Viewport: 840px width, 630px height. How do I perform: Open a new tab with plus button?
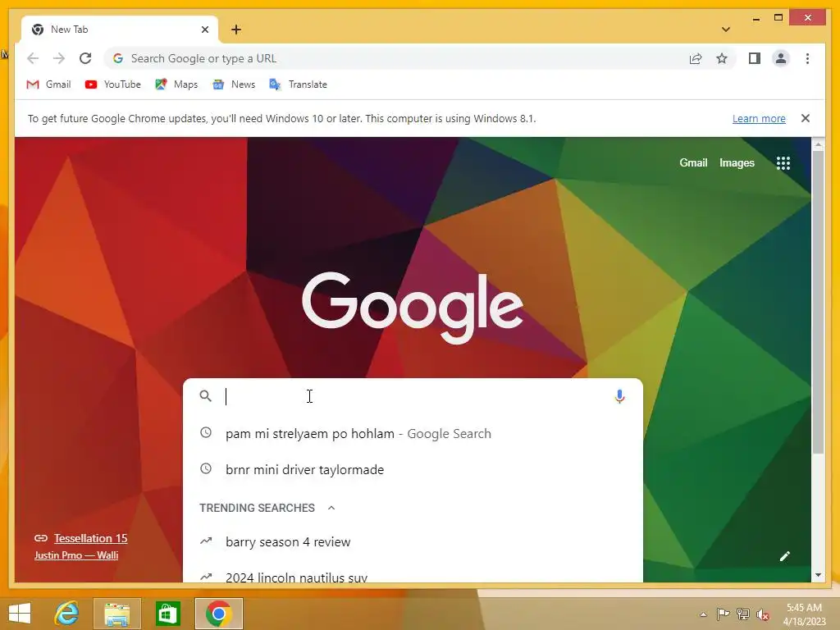[236, 30]
